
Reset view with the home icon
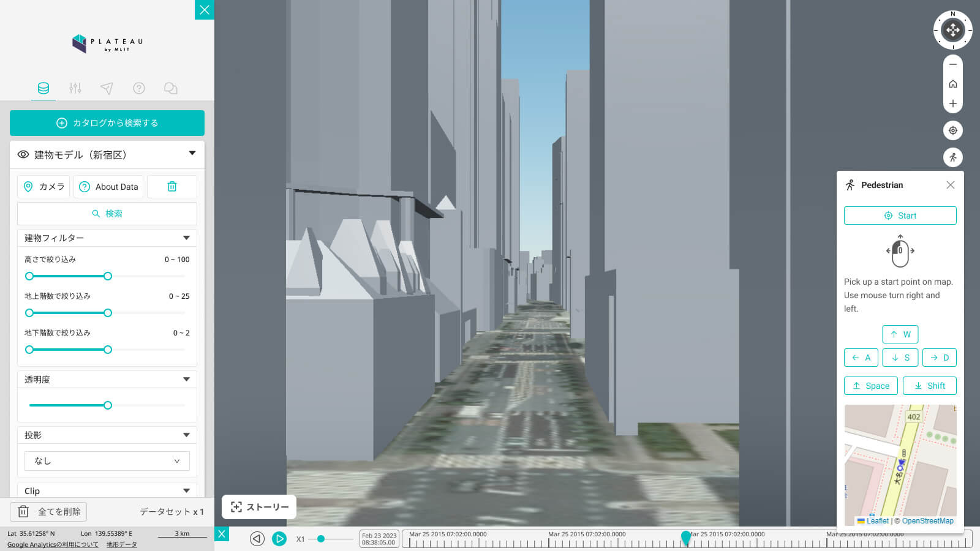pyautogui.click(x=953, y=84)
